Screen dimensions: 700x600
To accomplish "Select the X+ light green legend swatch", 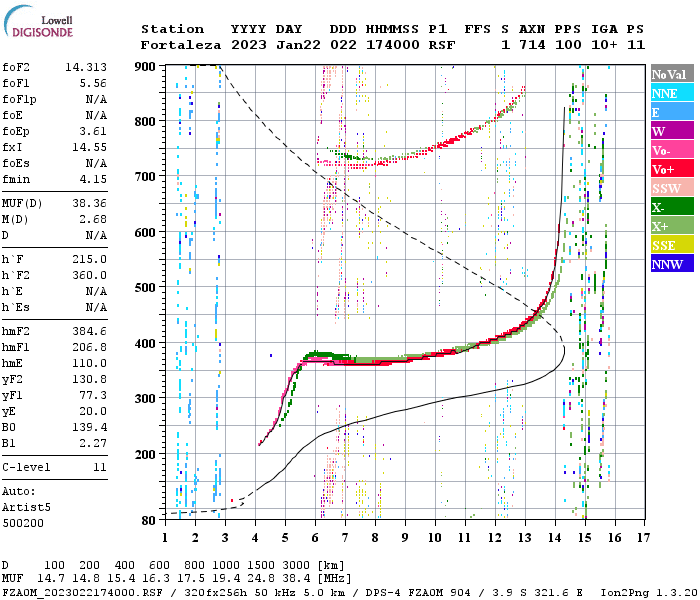I will coord(672,225).
